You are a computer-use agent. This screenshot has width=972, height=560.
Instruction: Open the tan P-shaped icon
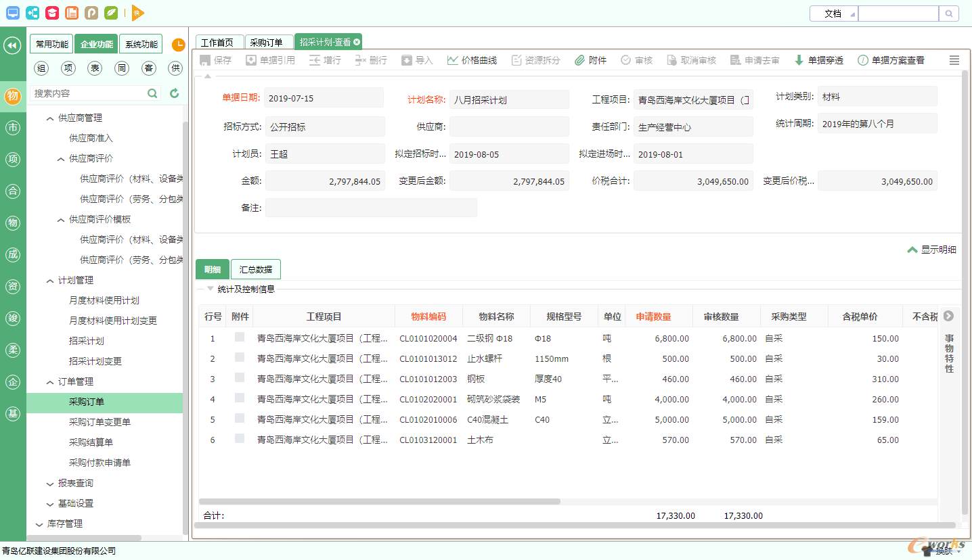point(91,12)
